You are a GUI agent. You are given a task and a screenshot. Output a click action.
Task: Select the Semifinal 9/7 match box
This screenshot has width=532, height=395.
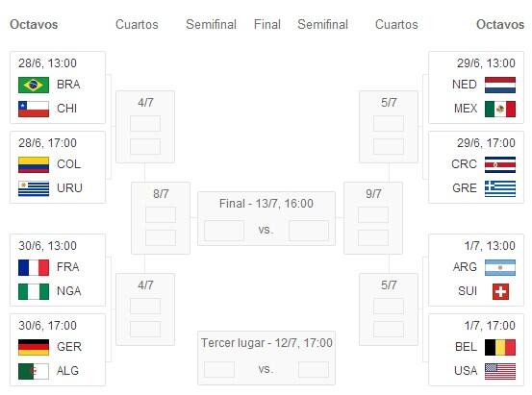(x=373, y=218)
